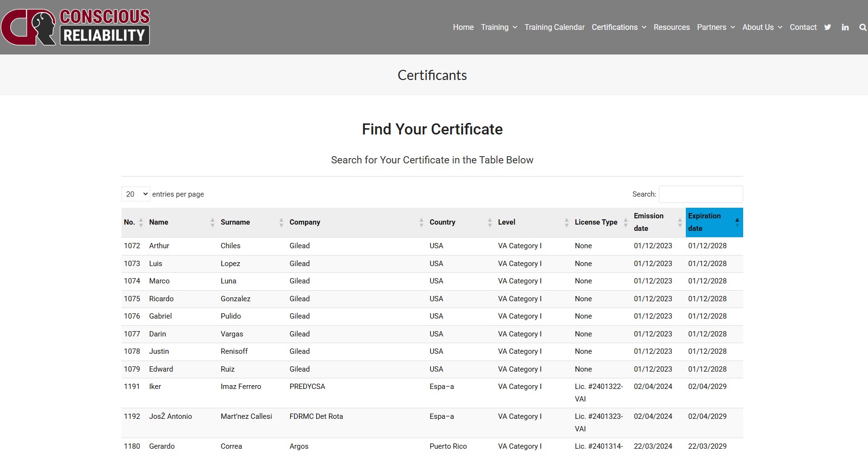Screen dimensions: 868x455
Task: Click inside the Search input field
Action: [x=701, y=194]
